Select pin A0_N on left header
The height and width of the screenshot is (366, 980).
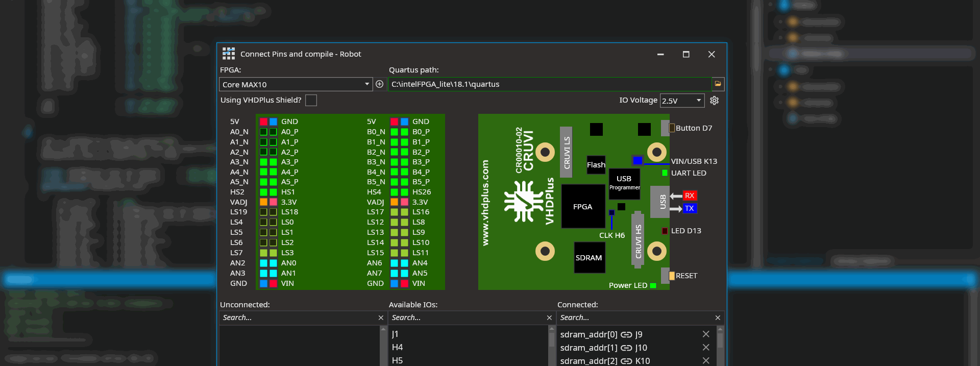263,132
